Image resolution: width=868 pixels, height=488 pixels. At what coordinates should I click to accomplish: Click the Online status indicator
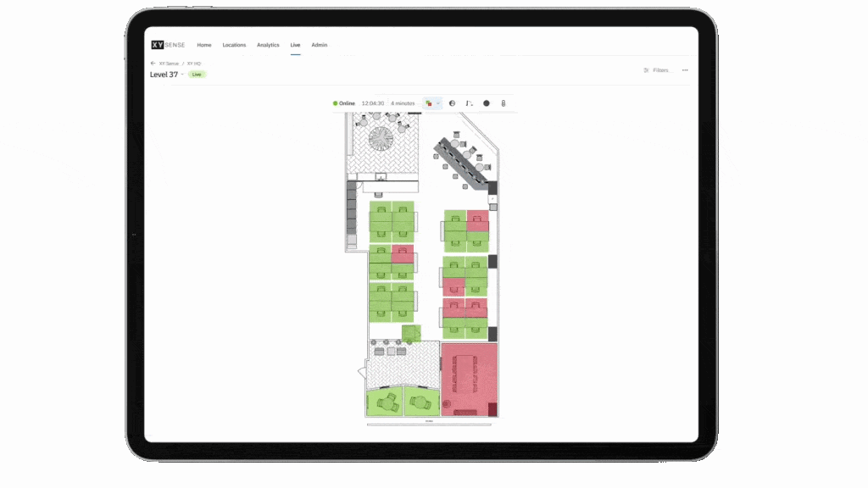(x=344, y=103)
